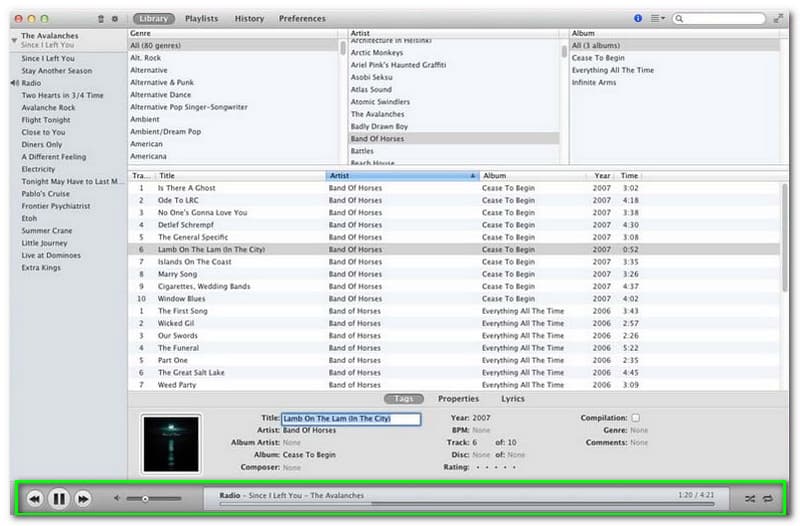Open the gear settings icon in title bar
Viewport: 800px width, 526px height.
coord(113,19)
